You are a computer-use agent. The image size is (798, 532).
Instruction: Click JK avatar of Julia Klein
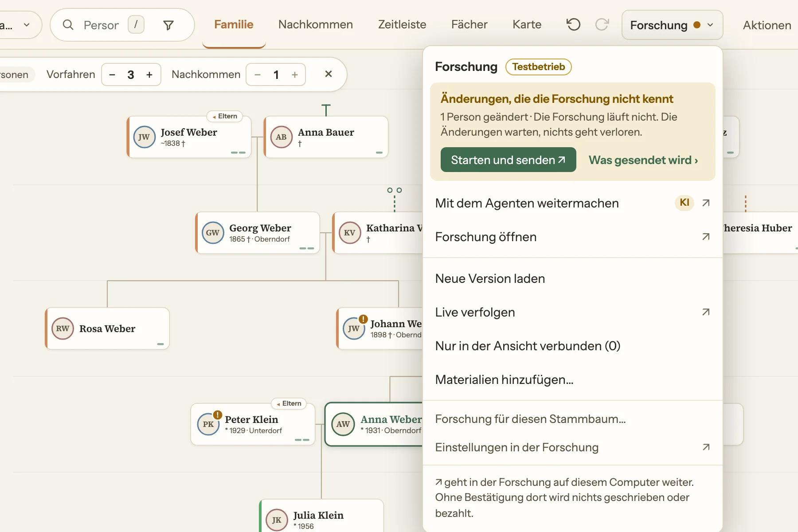(x=277, y=520)
